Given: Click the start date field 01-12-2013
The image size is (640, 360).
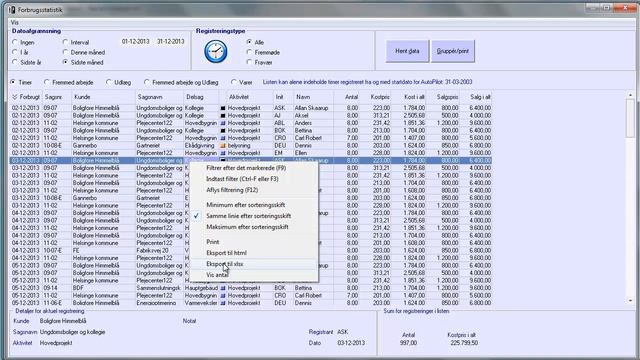Looking at the screenshot, I should 136,42.
